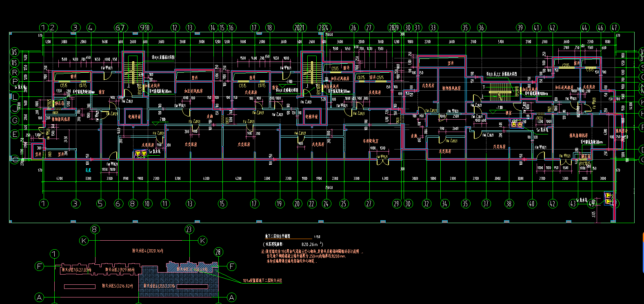The height and width of the screenshot is (304, 644).
Task: Click fire zone label 防火分区4 (3820.16㎡)
Action: click(147, 250)
